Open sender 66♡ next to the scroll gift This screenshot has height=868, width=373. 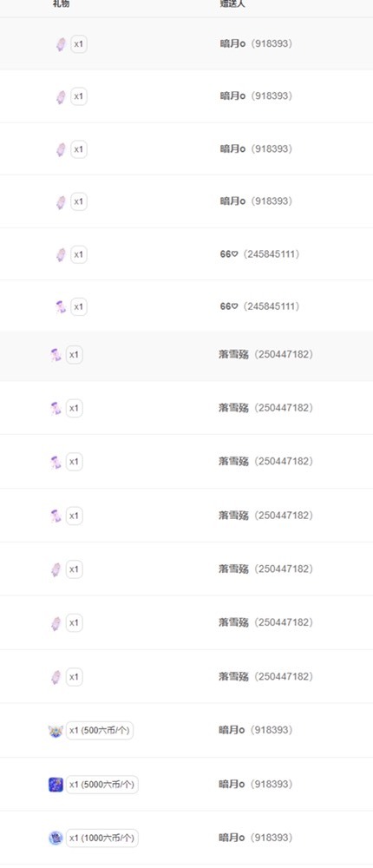tap(228, 306)
